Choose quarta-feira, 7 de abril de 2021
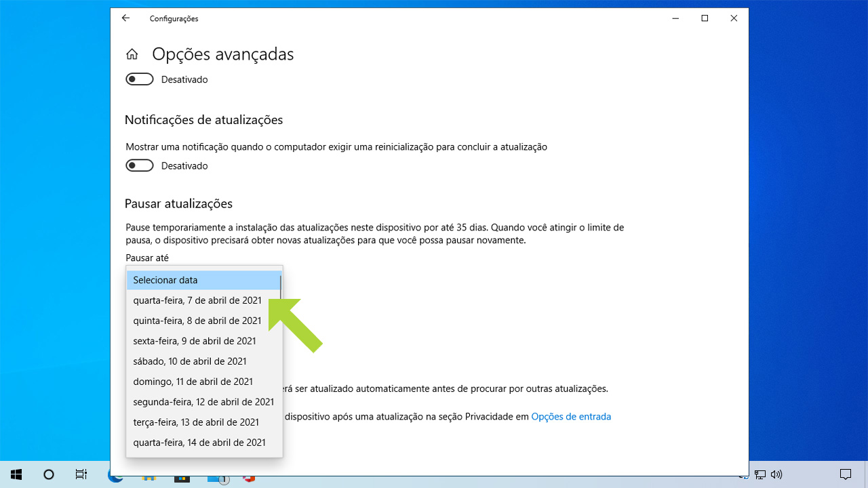Image resolution: width=868 pixels, height=488 pixels. (x=203, y=300)
